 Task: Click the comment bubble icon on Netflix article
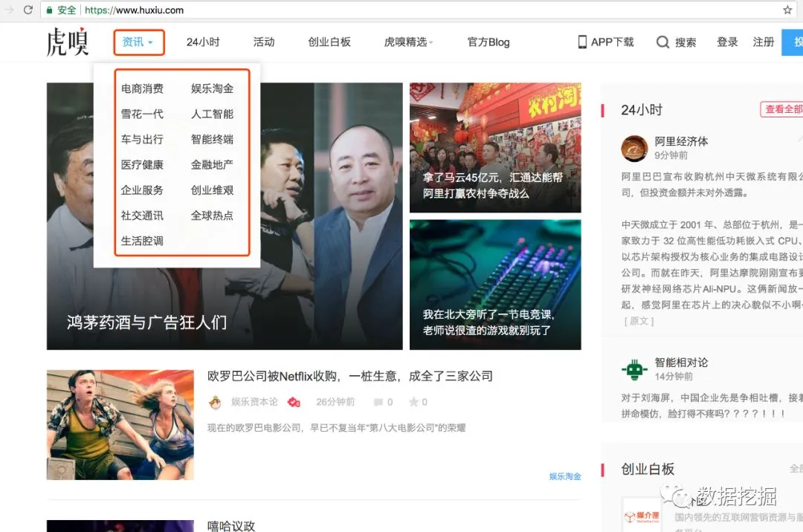coord(378,402)
